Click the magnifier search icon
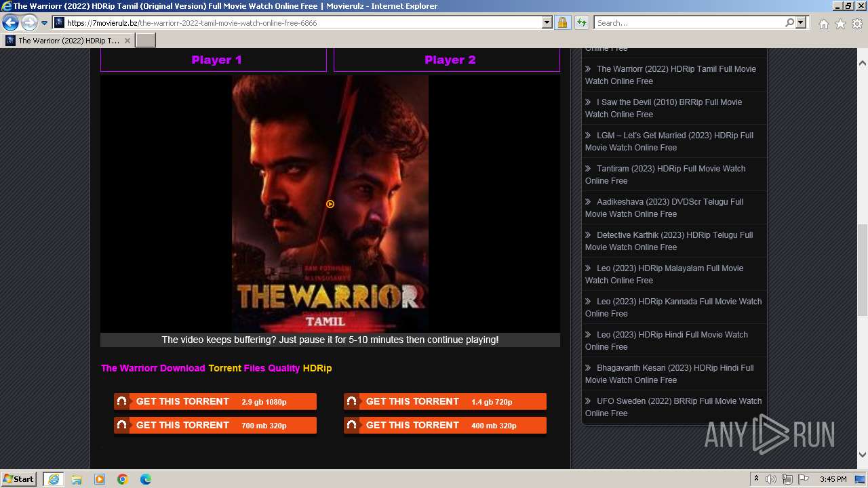This screenshot has width=868, height=488. [789, 22]
